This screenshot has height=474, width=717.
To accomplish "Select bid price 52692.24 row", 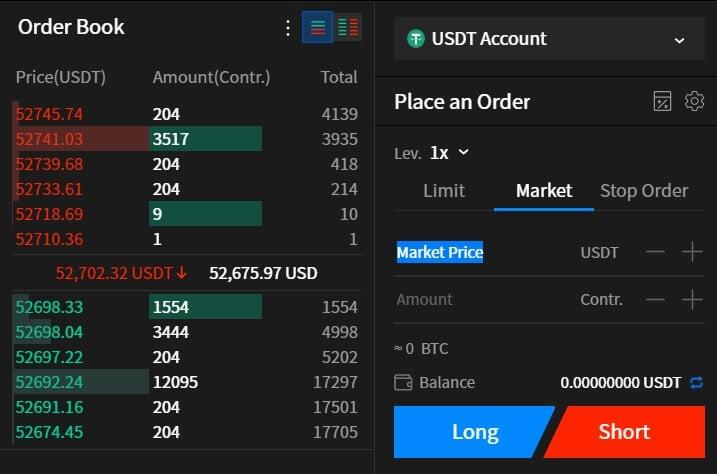I will pos(185,382).
